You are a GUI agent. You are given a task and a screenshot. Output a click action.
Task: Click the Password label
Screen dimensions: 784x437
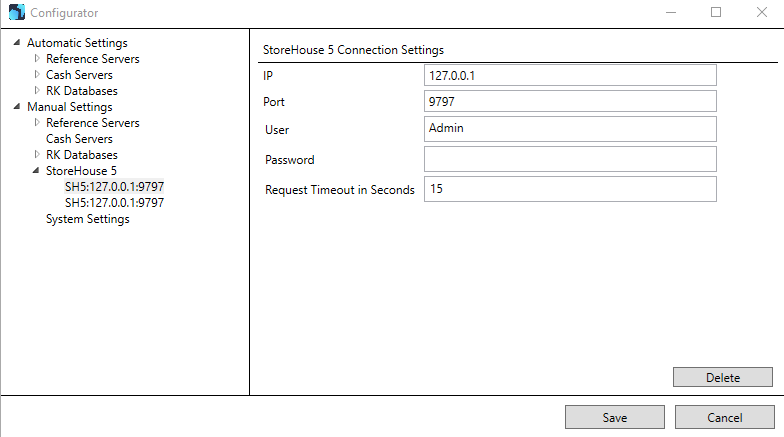click(290, 160)
